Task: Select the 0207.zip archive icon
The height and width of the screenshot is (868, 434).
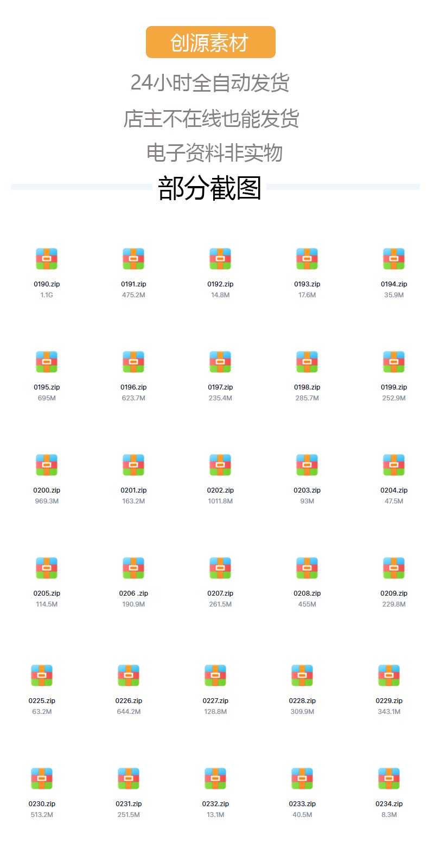Action: (x=220, y=568)
